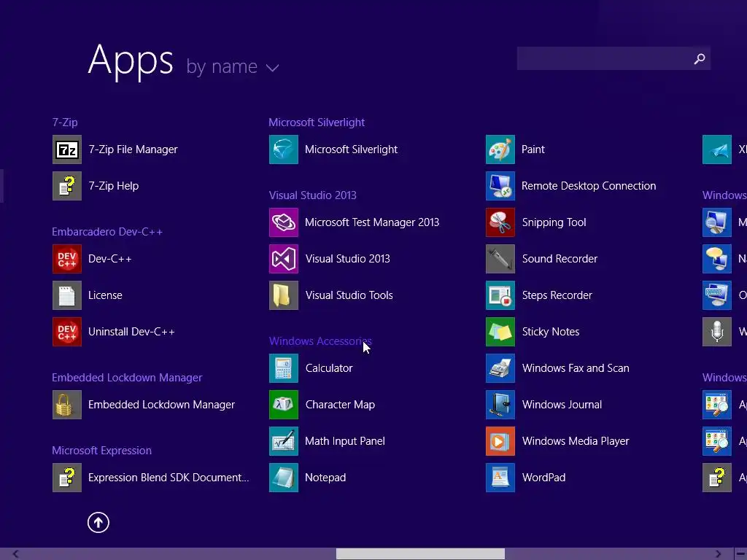Open the Embedded Lockdown Manager padlock icon
Viewport: 747px width, 560px height.
(x=66, y=405)
